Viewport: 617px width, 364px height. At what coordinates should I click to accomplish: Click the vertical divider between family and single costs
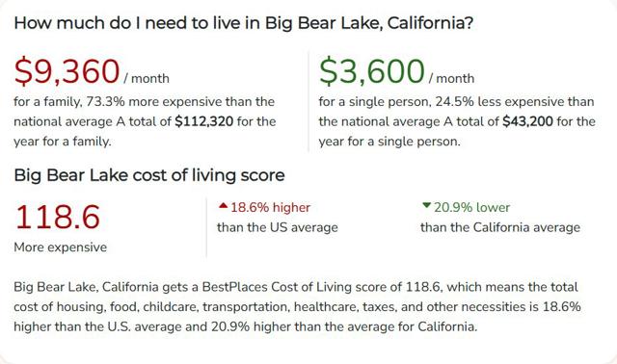coord(308,101)
